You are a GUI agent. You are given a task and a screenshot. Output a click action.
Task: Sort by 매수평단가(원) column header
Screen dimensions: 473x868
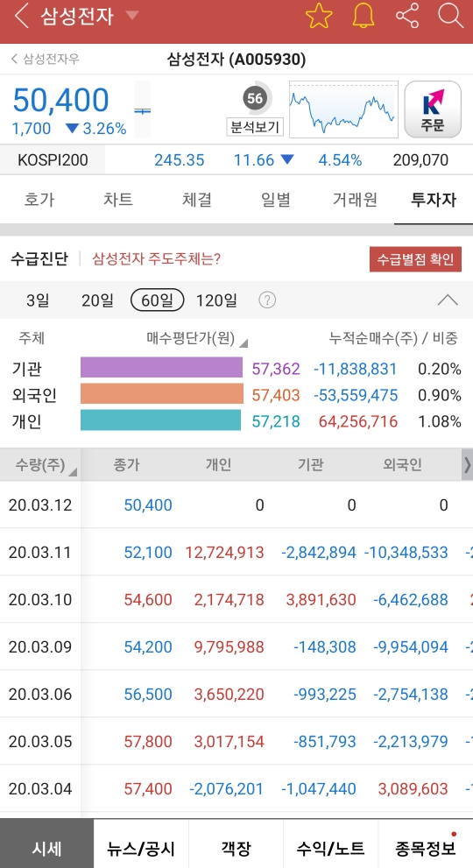click(x=196, y=338)
